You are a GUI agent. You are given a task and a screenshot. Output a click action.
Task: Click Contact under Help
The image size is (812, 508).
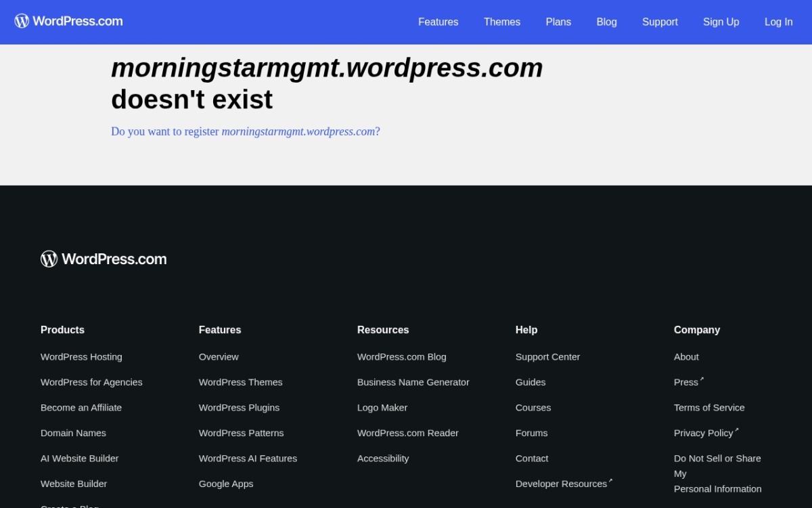click(532, 459)
